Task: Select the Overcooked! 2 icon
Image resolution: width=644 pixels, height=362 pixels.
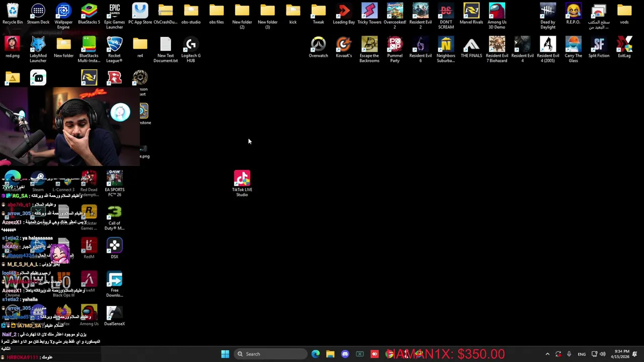Action: 395,16
